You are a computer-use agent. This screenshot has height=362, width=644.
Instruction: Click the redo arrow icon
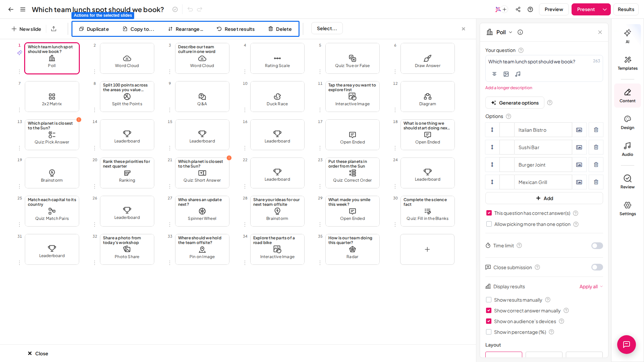(x=200, y=9)
